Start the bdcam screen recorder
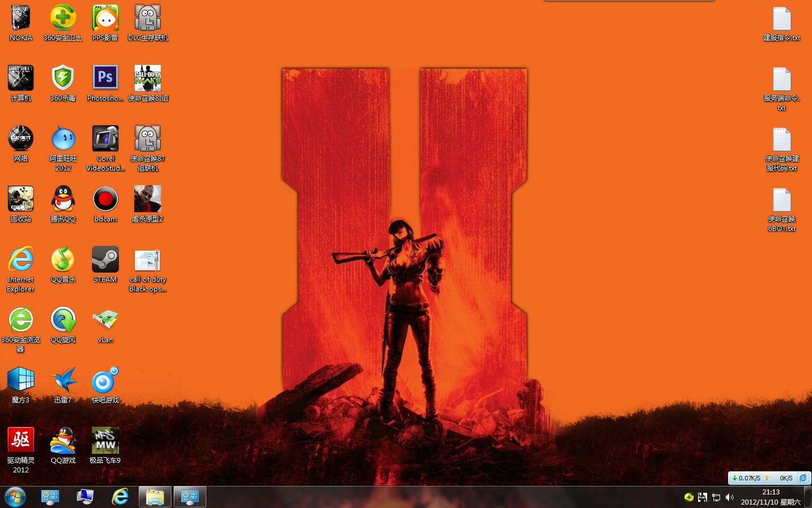Image resolution: width=812 pixels, height=508 pixels. coord(105,199)
